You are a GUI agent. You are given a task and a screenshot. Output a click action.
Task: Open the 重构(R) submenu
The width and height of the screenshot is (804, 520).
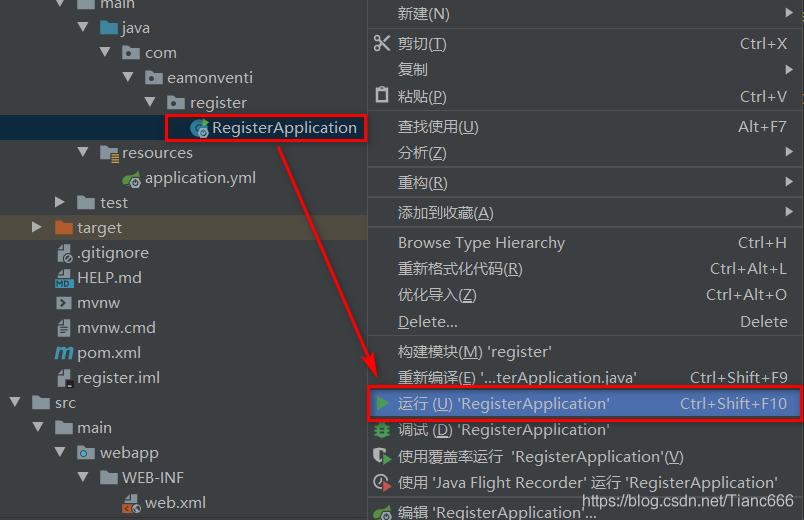click(585, 182)
